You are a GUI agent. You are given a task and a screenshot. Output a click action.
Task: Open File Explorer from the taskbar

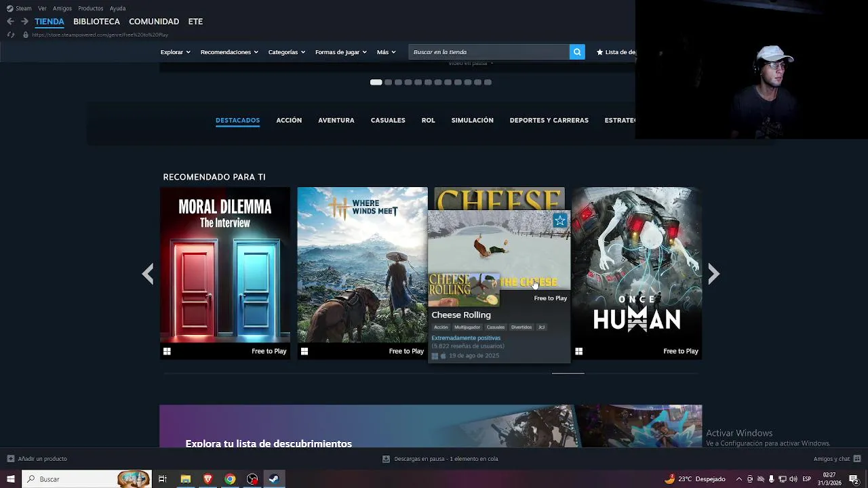(185, 479)
